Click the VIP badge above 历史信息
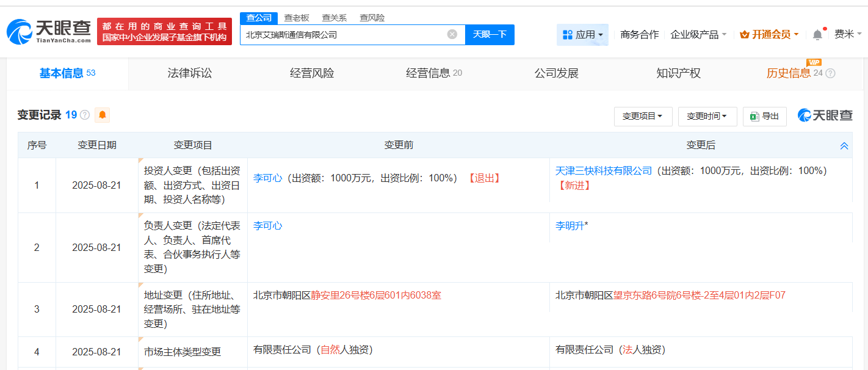This screenshot has width=868, height=370. (814, 62)
